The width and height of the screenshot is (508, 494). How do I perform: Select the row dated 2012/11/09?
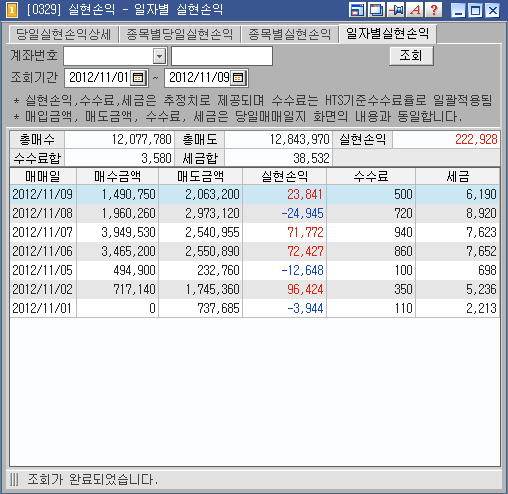[x=255, y=194]
